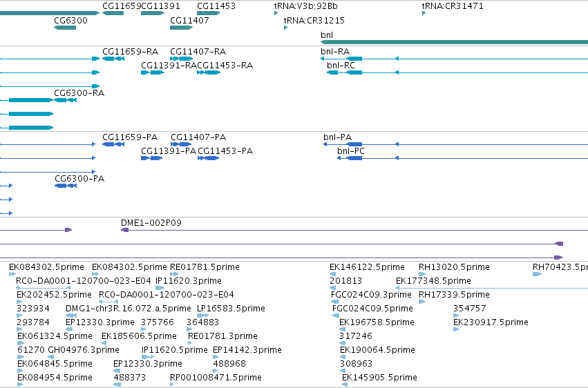Open the CG11453-RA transcript label
The image size is (588, 388).
coord(225,65)
